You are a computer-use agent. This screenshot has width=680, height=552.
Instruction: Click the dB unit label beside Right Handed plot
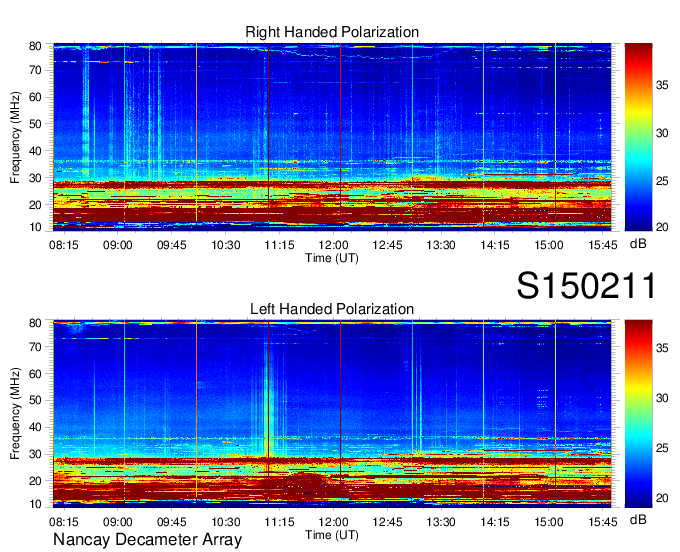click(638, 243)
